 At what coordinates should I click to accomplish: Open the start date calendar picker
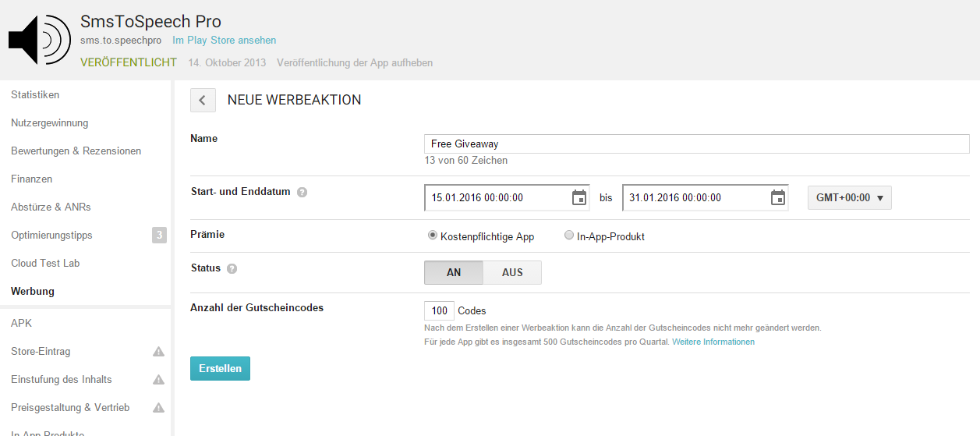pyautogui.click(x=578, y=198)
